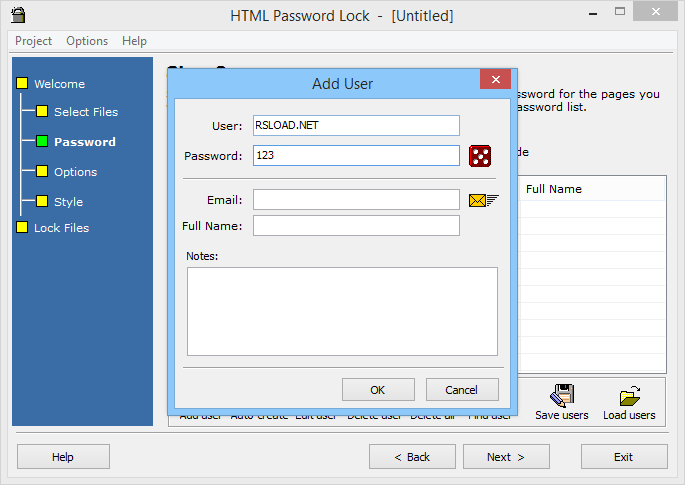Click the Load users folder icon
Screen dimensions: 685x485
[x=630, y=396]
